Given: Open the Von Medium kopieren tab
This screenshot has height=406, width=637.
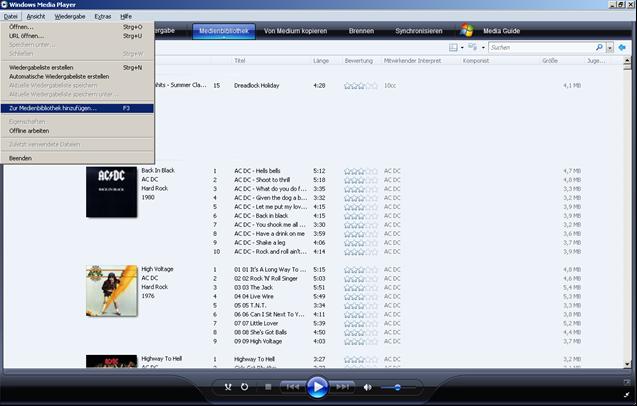Looking at the screenshot, I should click(295, 31).
